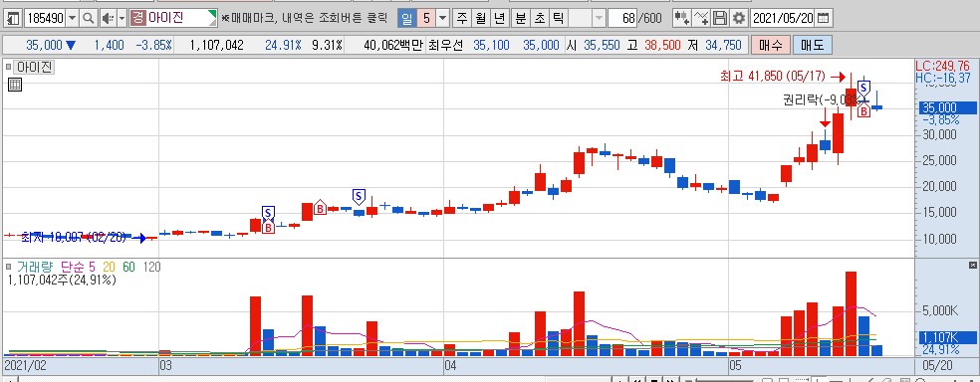Viewport: 980px width, 382px height.
Task: Select the 월 monthly period tab
Action: (480, 18)
